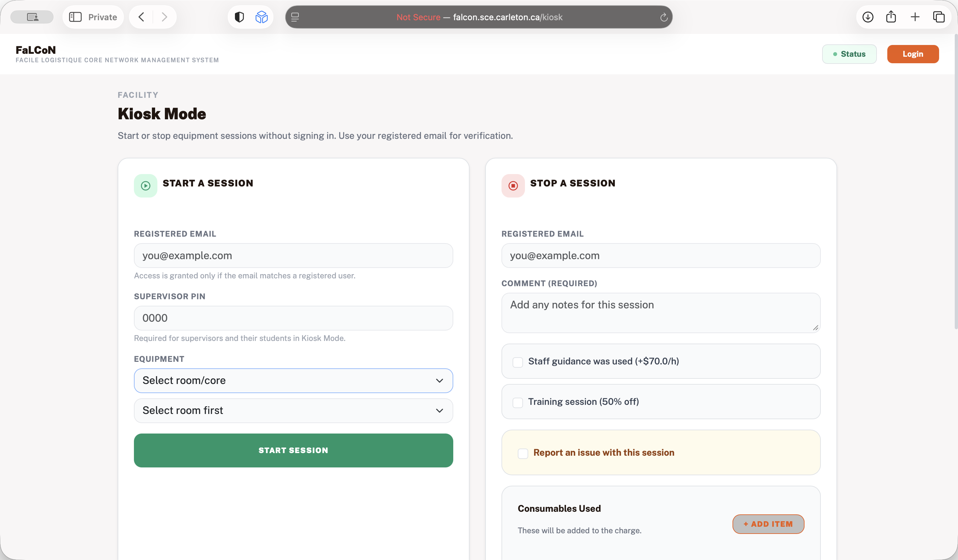Click the Status indicator in header
Image resolution: width=958 pixels, height=560 pixels.
point(849,54)
